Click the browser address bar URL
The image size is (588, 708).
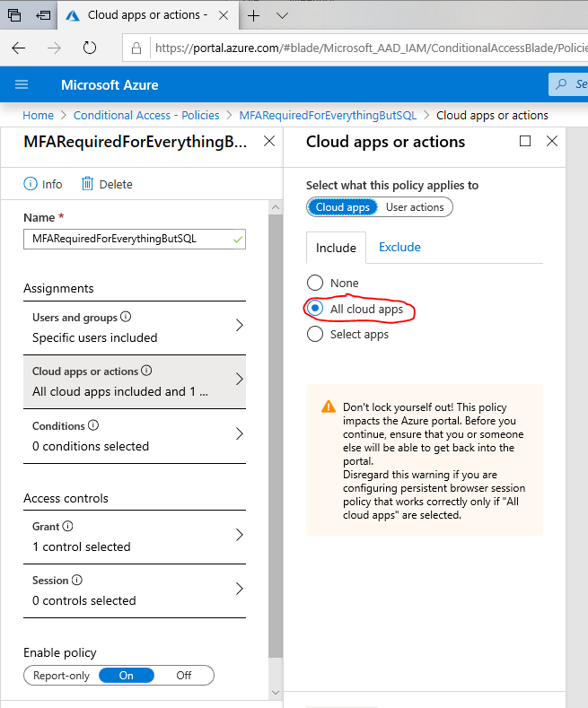pos(371,48)
